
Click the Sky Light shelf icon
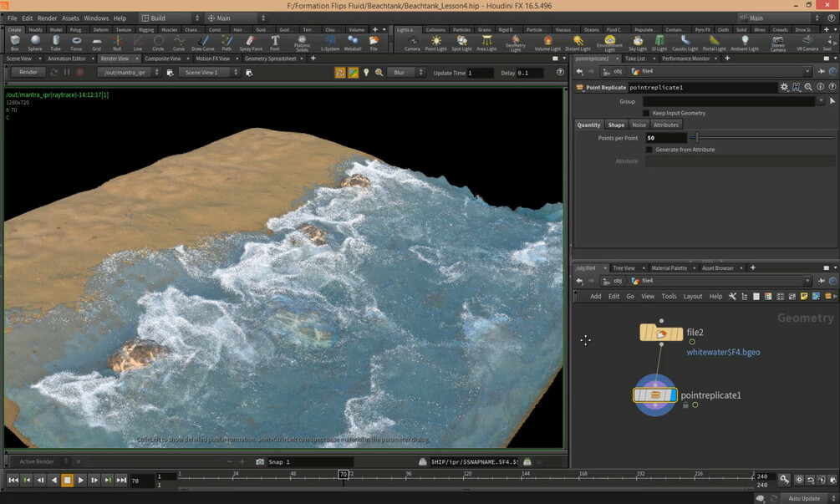coord(639,42)
